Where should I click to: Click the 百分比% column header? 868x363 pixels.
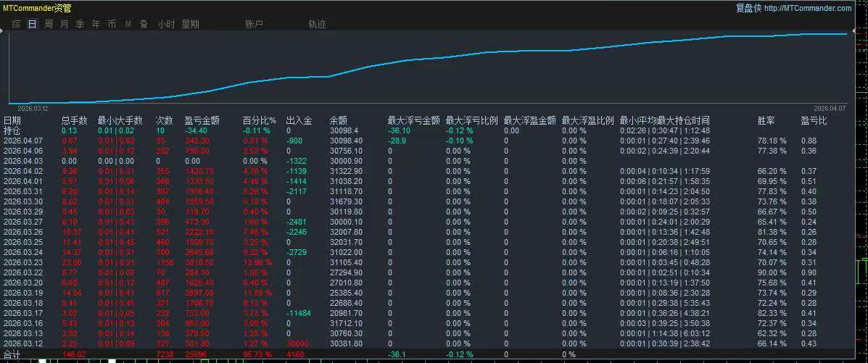(x=260, y=120)
